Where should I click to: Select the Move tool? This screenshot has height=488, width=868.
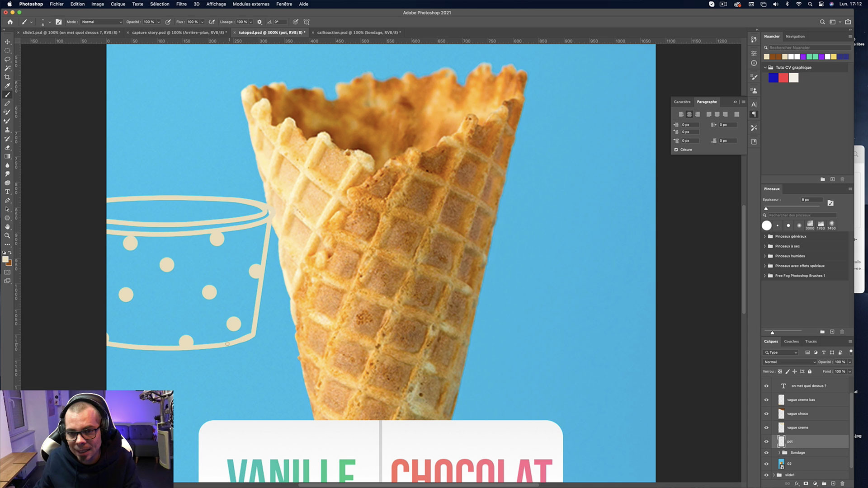coord(7,42)
